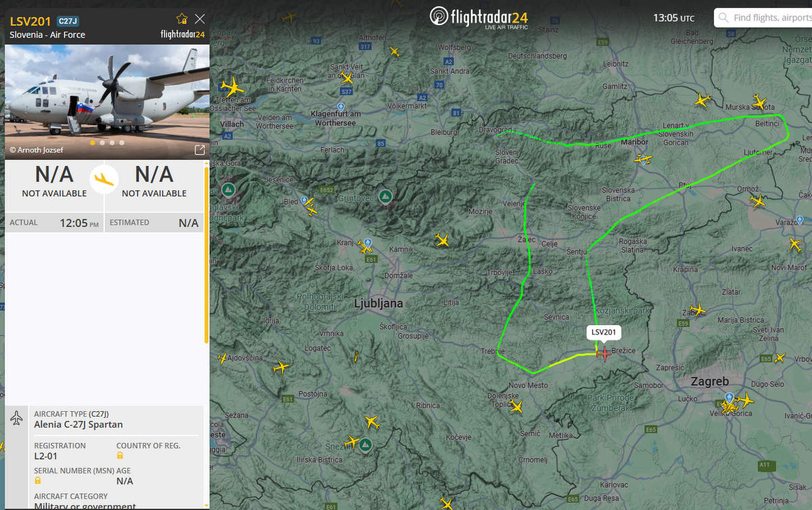Click the lock icon under Serial Number (MSN)
This screenshot has height=510, width=812.
click(39, 480)
